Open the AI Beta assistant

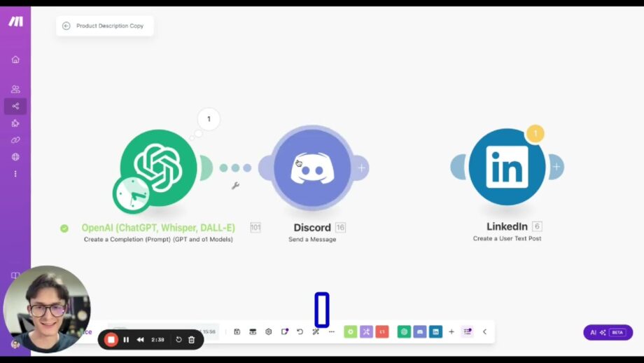coord(608,333)
